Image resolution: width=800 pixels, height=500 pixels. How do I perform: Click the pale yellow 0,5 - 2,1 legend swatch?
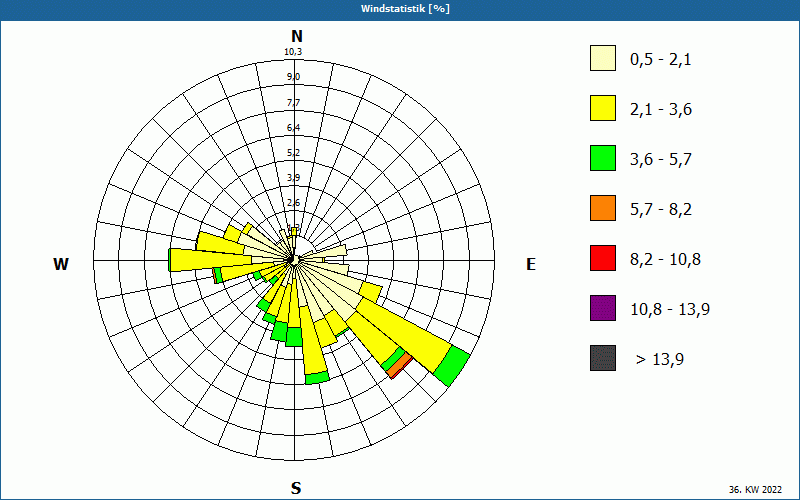click(x=603, y=58)
